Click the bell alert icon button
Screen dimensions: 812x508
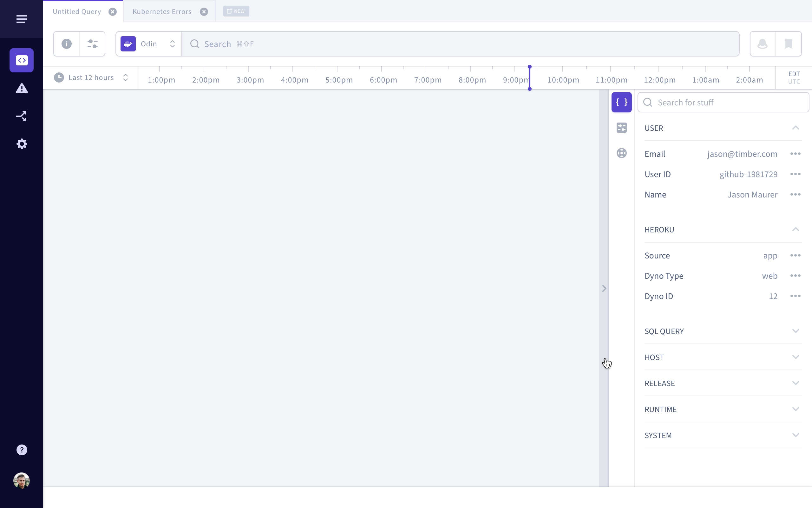click(762, 44)
